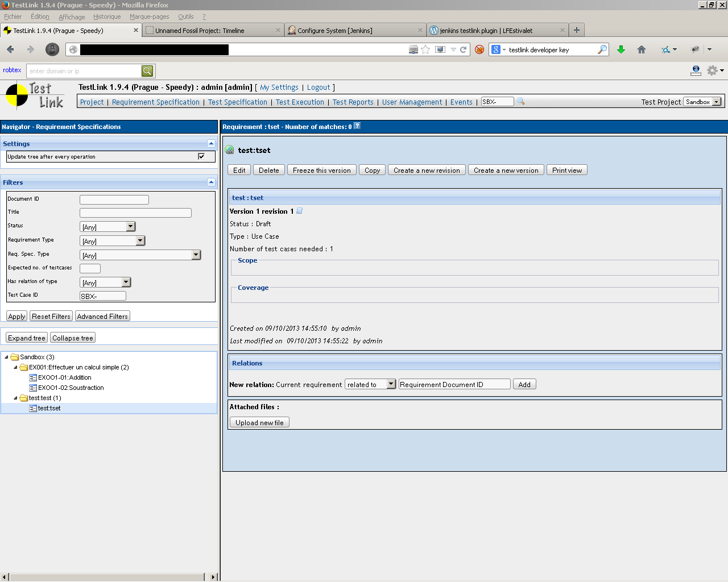Switch to jenkins testlink plugin tab
Screen dimensions: 728x582
pos(498,30)
